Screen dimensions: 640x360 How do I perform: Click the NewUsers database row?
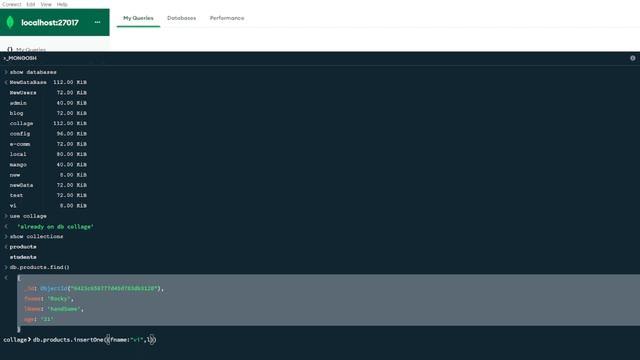(48, 93)
